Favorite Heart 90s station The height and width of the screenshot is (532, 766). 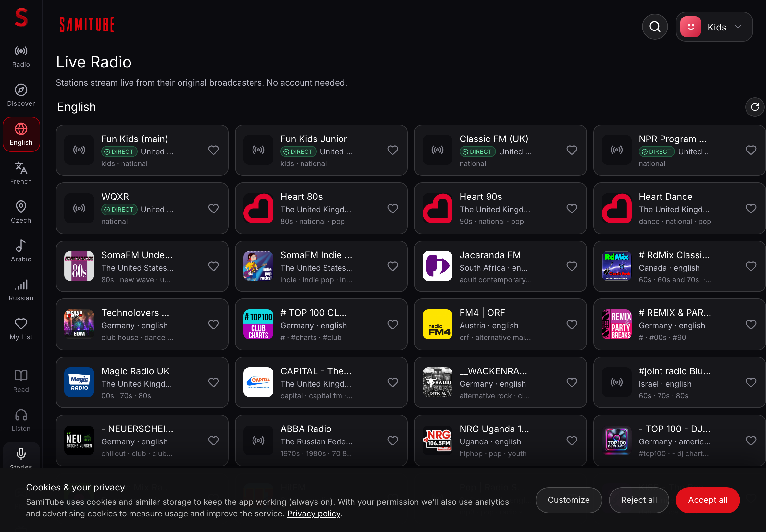tap(572, 208)
